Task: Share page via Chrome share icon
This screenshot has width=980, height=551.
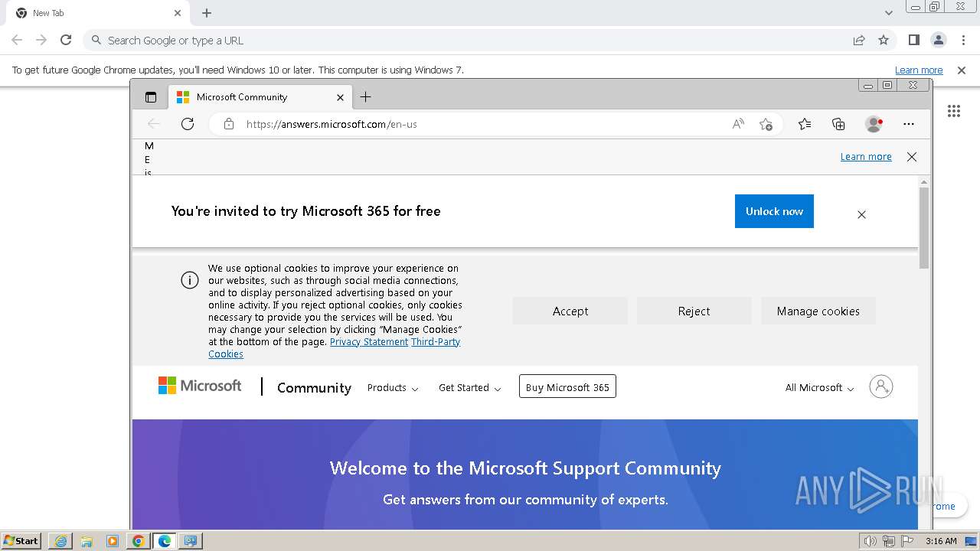Action: 859,40
